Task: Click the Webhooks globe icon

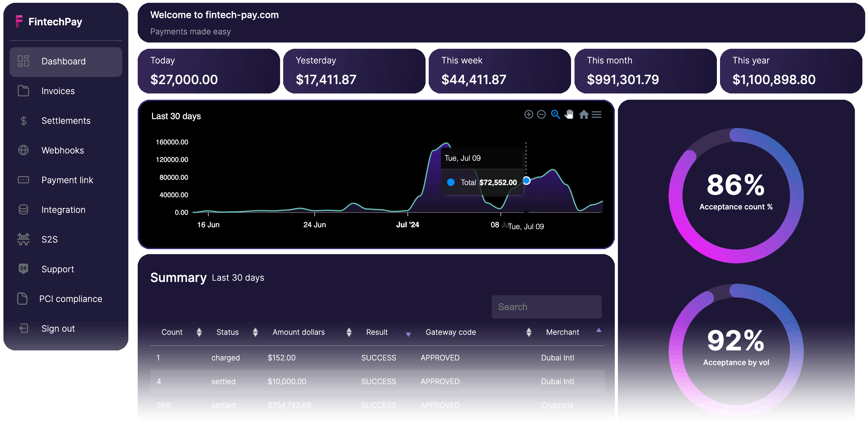Action: pyautogui.click(x=23, y=150)
